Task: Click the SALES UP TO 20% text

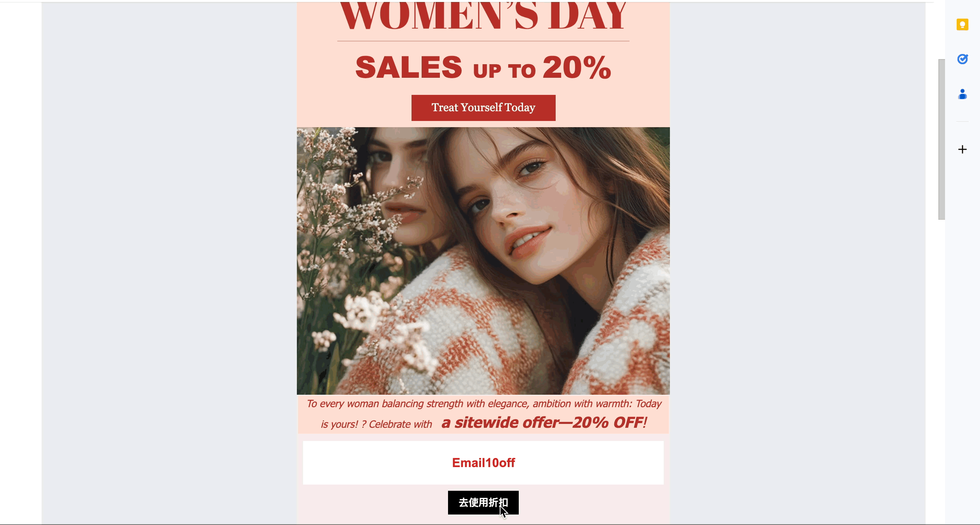Action: (x=483, y=68)
